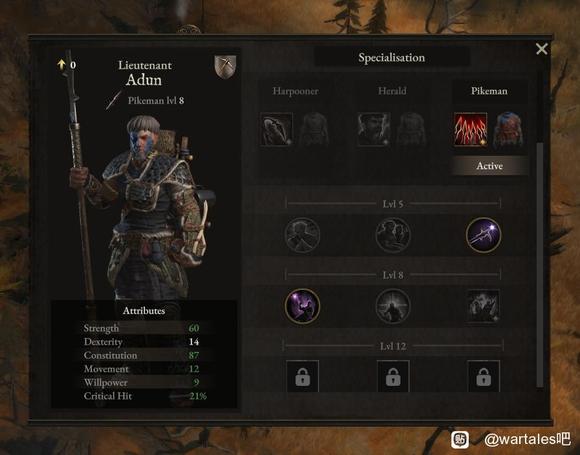Click the red Pikeman spikes skill icon
This screenshot has height=455, width=580.
(x=471, y=129)
